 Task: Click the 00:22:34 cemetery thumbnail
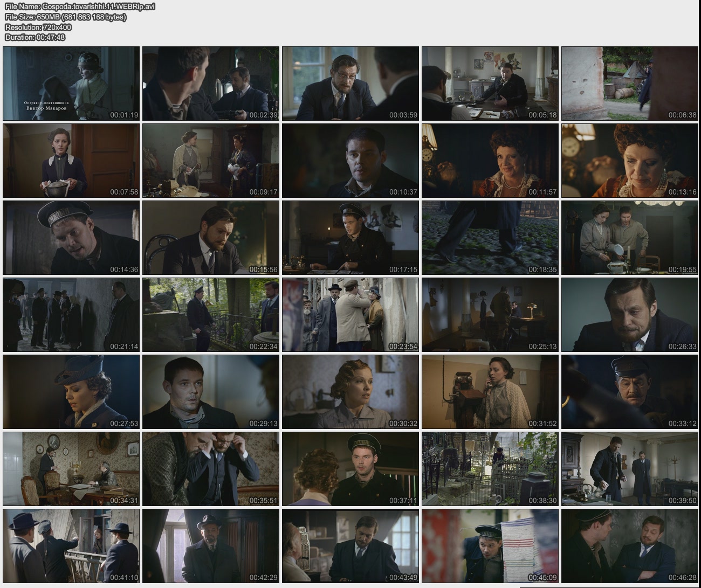[211, 315]
